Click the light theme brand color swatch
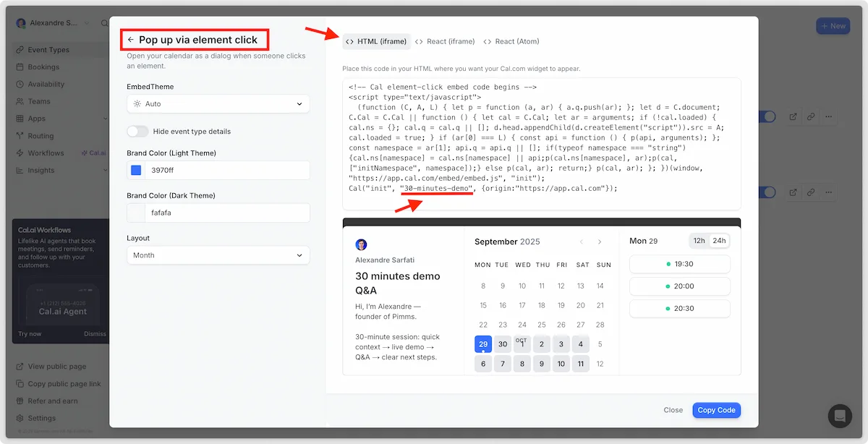Viewport: 868px width, 444px height. click(x=136, y=171)
